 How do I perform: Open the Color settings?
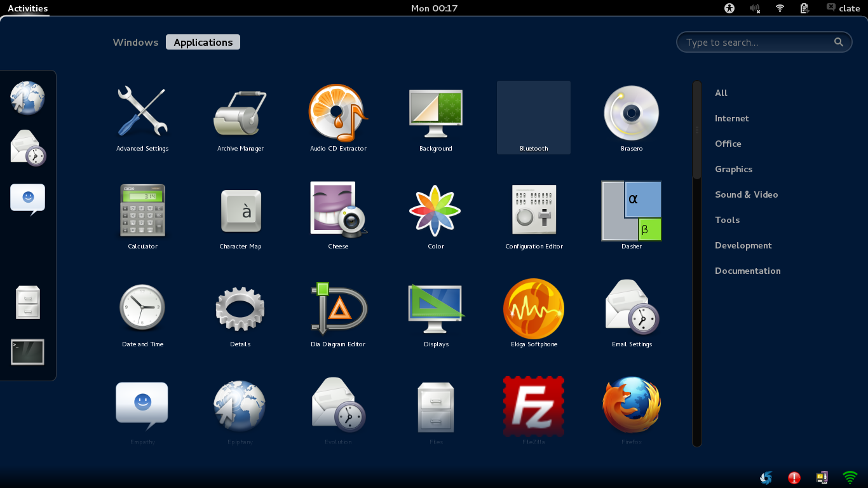[x=436, y=216]
